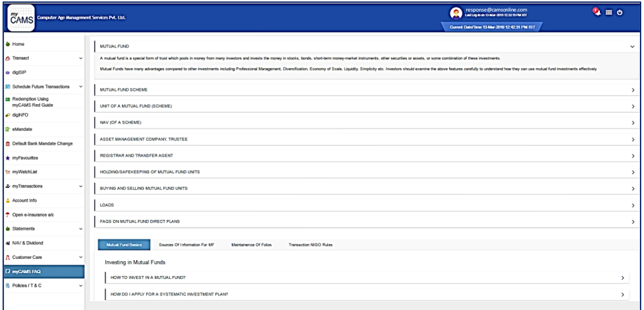The height and width of the screenshot is (310, 644).
Task: Expand the Transact sidebar menu
Action: pos(80,58)
